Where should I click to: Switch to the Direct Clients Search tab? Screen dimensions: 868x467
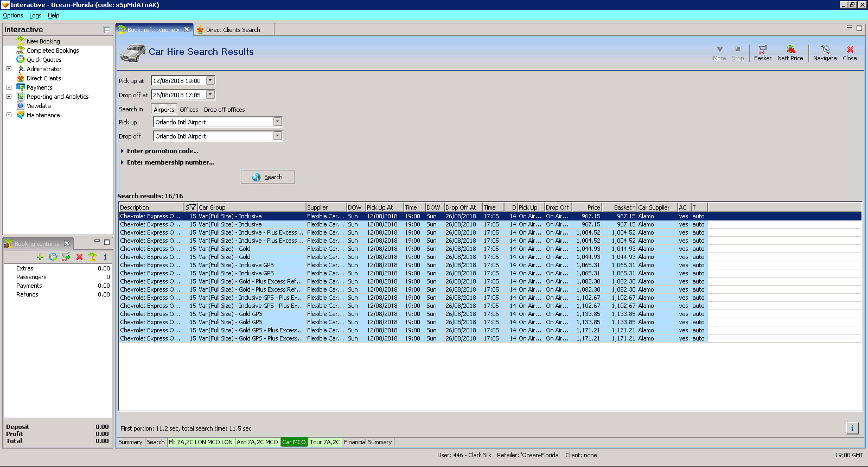[233, 30]
